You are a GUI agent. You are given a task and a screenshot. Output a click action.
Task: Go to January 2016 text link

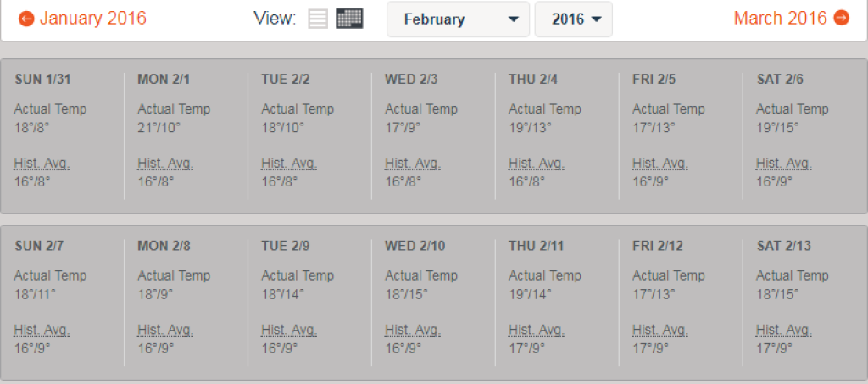point(92,19)
